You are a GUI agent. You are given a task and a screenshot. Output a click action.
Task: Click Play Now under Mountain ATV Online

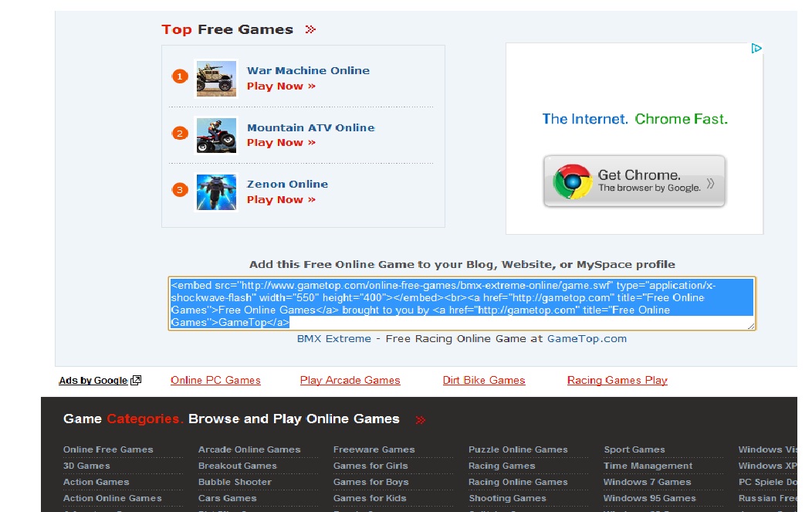tap(281, 143)
